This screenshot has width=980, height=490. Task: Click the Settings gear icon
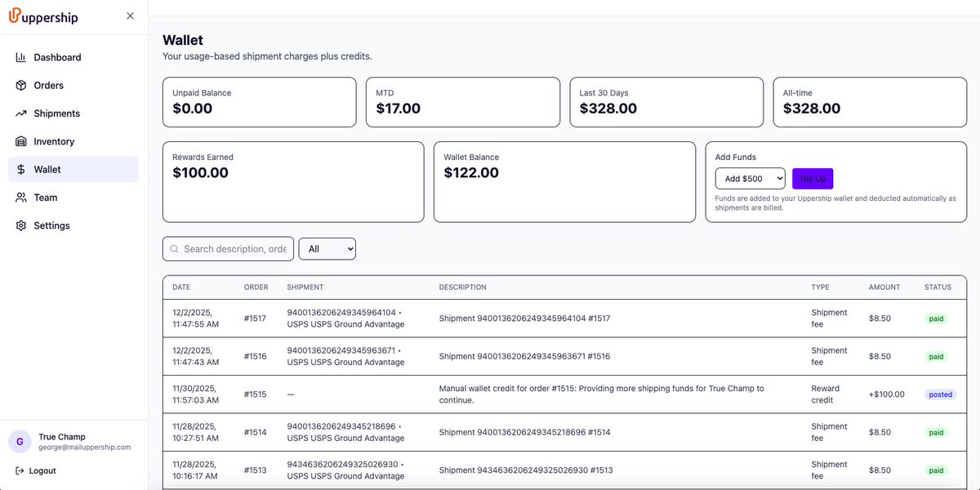21,225
